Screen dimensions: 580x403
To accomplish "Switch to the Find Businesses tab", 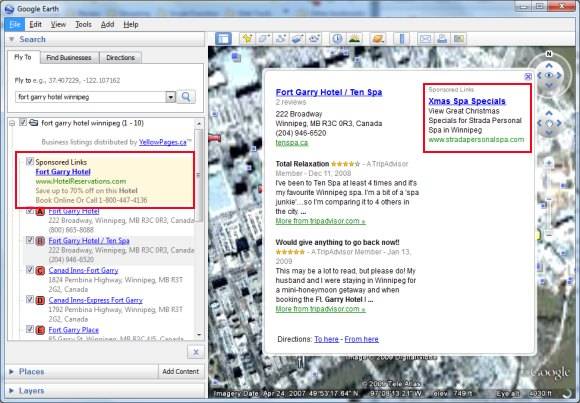I will (69, 58).
